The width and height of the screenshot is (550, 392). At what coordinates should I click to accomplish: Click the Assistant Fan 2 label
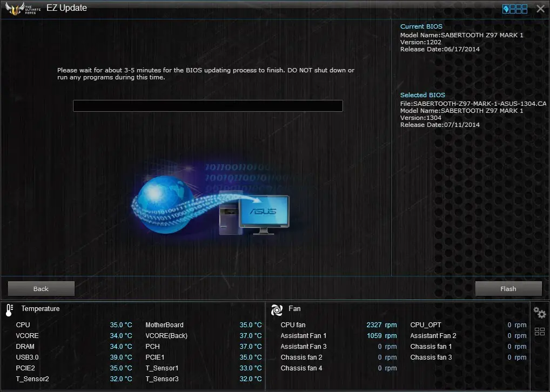tap(433, 335)
